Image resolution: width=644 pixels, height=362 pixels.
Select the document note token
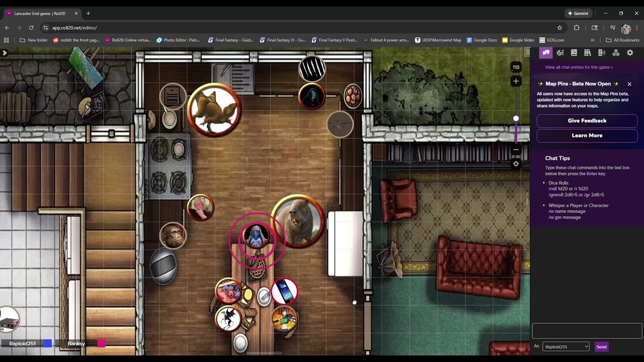[173, 96]
